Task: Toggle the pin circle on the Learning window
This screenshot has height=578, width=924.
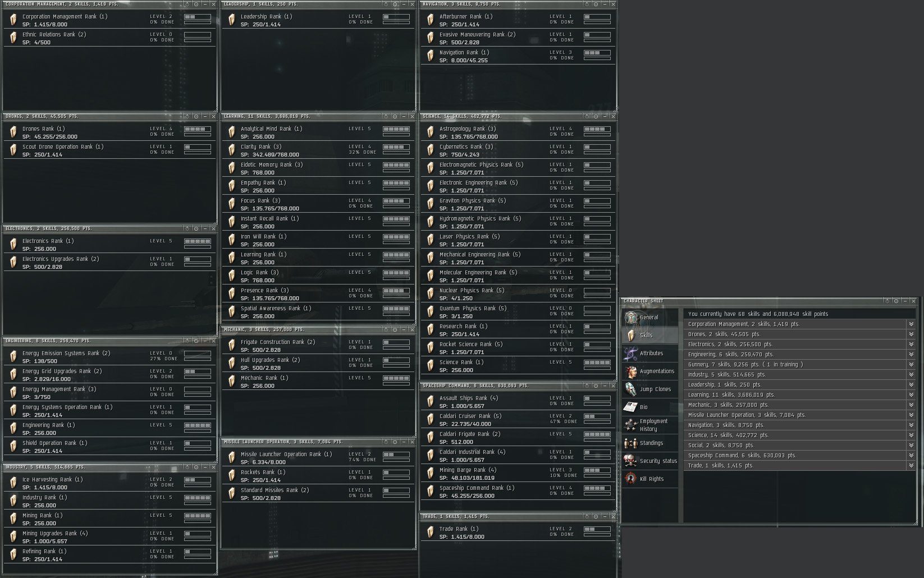Action: tap(395, 116)
